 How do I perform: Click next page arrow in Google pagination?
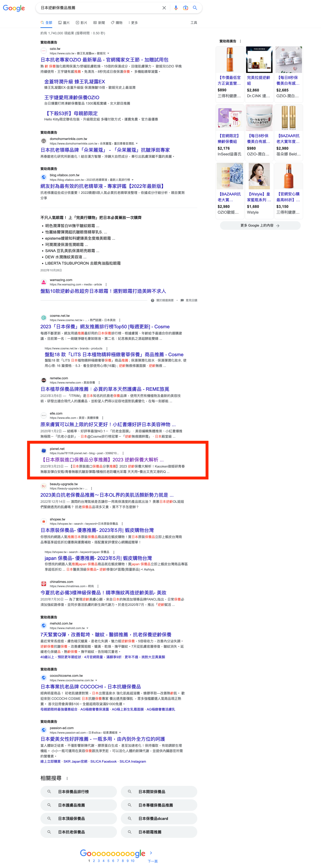coord(151,853)
